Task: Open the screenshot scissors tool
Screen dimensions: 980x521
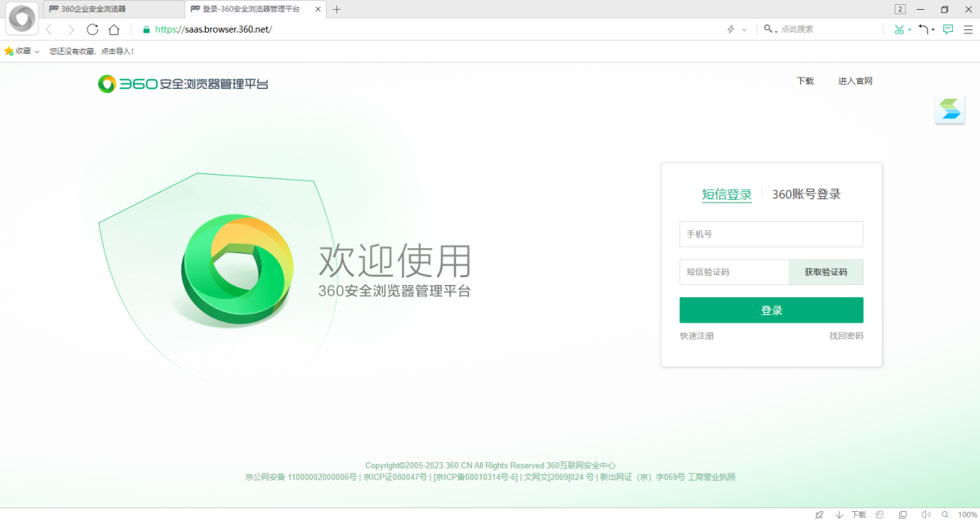Action: (x=898, y=29)
